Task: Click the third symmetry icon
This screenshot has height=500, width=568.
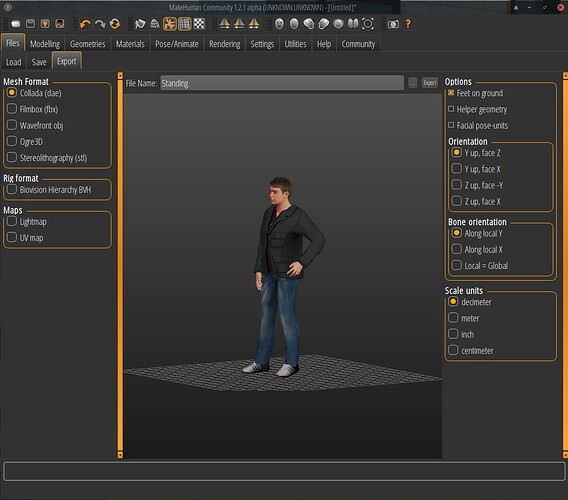Action: (x=254, y=24)
